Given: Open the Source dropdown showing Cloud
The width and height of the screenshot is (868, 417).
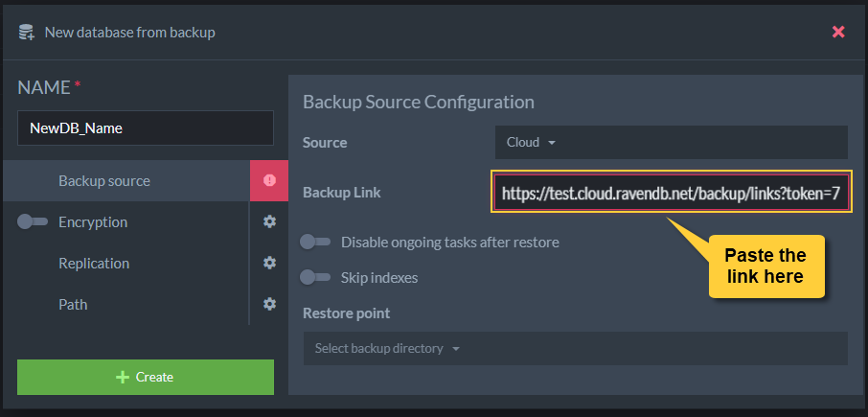Looking at the screenshot, I should (672, 142).
